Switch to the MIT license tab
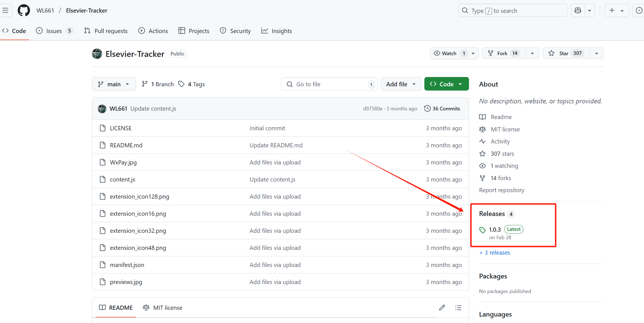This screenshot has width=644, height=323. [x=163, y=308]
